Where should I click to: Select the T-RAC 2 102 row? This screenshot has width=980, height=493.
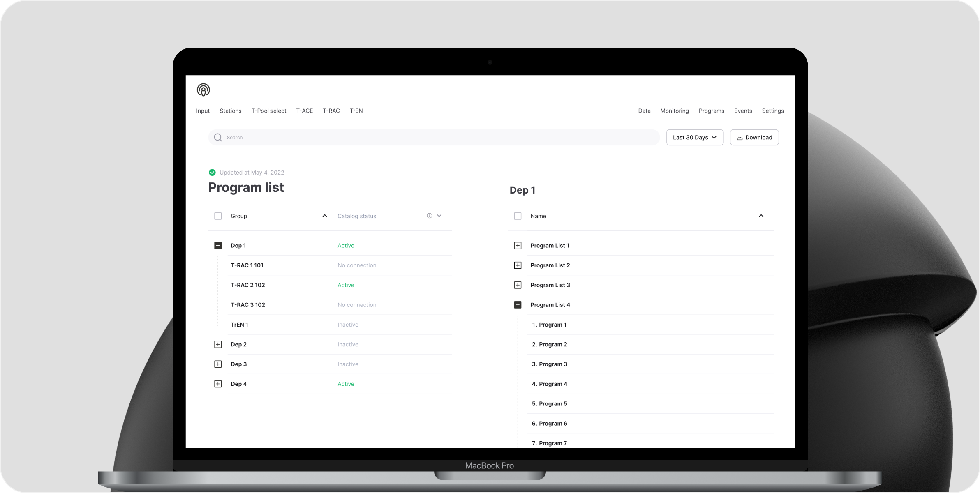pos(248,285)
